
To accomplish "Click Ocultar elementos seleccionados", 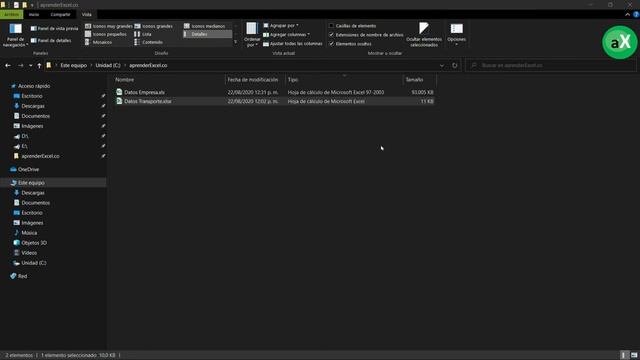I will (x=424, y=35).
